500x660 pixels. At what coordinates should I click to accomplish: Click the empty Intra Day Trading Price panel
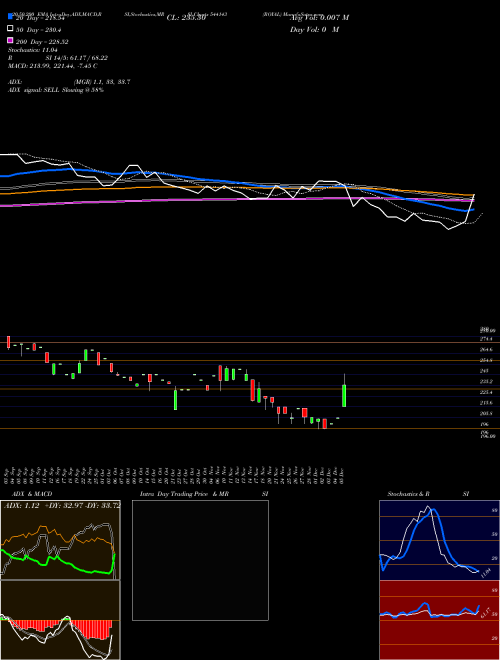coord(200,560)
